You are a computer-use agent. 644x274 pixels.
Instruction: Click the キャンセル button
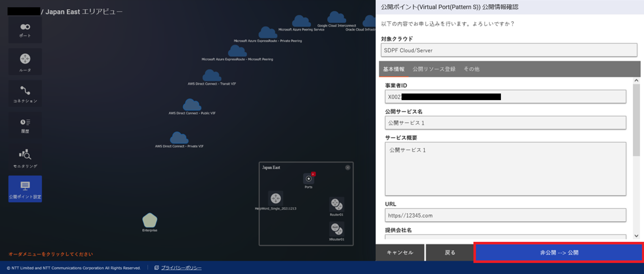click(400, 253)
